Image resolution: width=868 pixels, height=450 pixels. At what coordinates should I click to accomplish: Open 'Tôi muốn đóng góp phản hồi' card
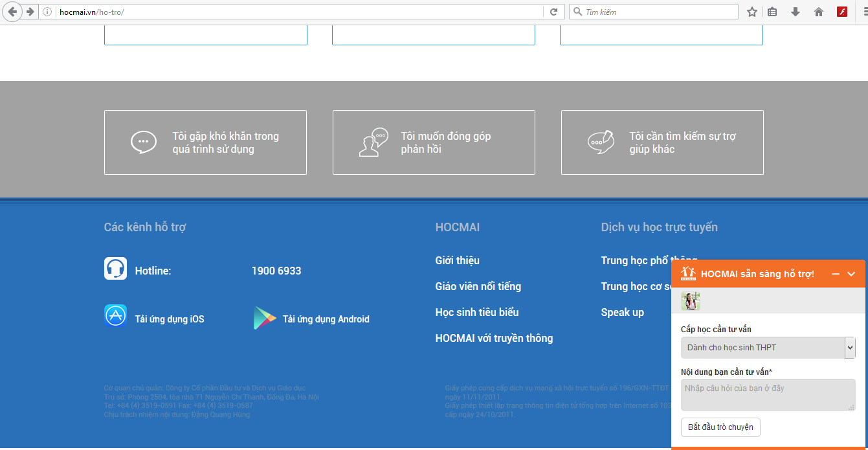coord(434,142)
